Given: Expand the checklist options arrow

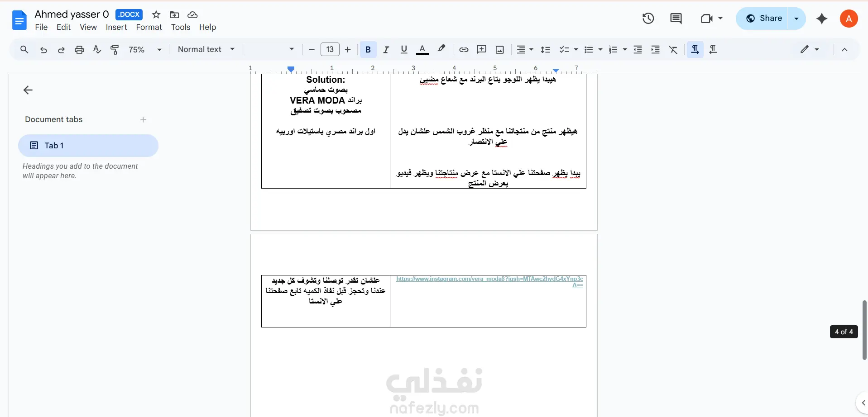Looking at the screenshot, I should pyautogui.click(x=576, y=50).
